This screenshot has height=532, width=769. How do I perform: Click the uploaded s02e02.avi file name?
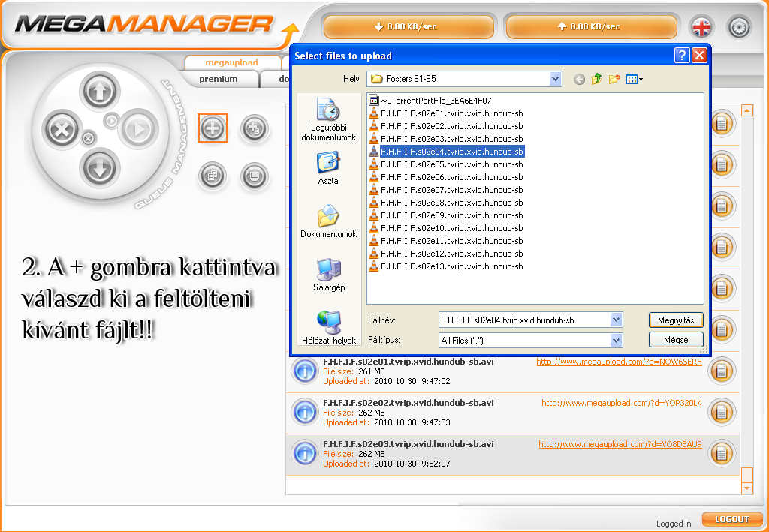tap(408, 403)
